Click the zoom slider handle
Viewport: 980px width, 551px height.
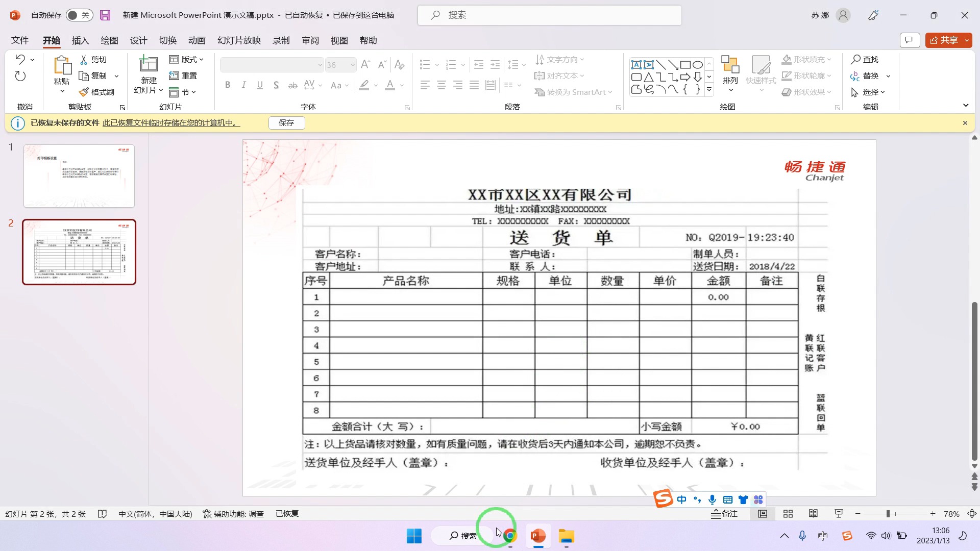[x=888, y=514]
